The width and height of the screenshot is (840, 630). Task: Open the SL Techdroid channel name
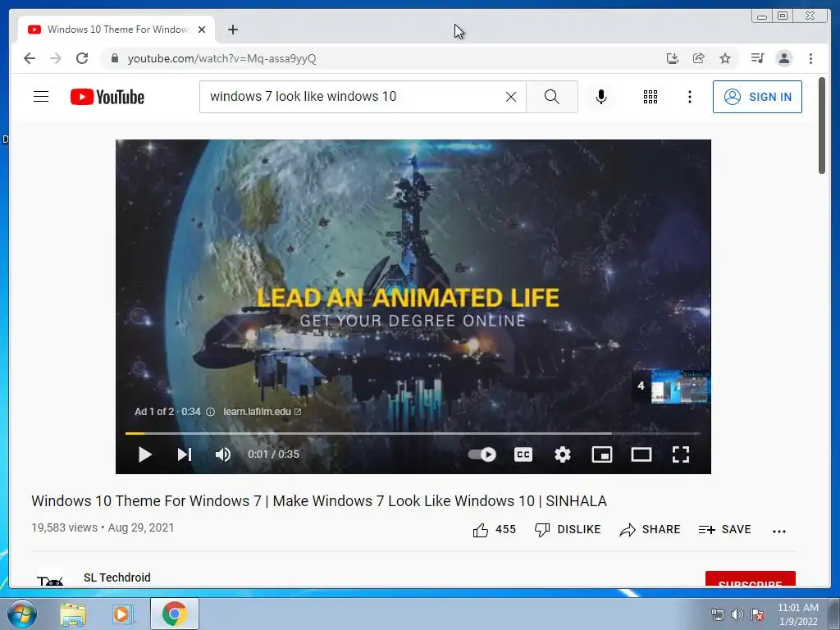point(116,577)
